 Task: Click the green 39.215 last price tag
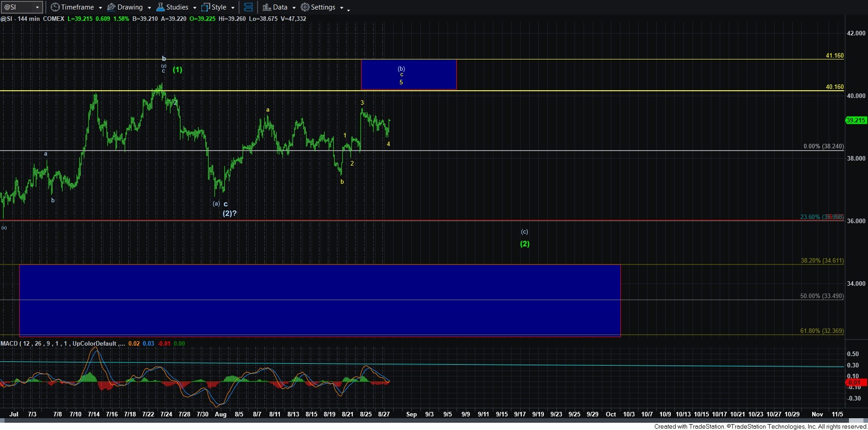click(x=856, y=120)
